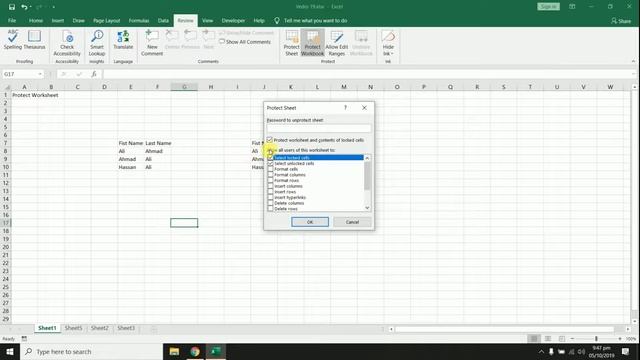The image size is (640, 360).
Task: Click the Protect Sheet ribbon button
Action: pyautogui.click(x=291, y=43)
